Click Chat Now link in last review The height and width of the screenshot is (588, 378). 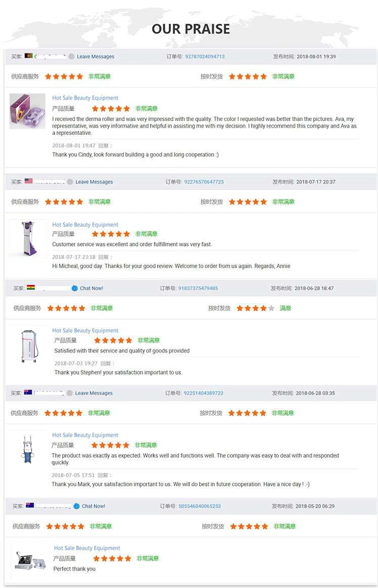click(93, 506)
